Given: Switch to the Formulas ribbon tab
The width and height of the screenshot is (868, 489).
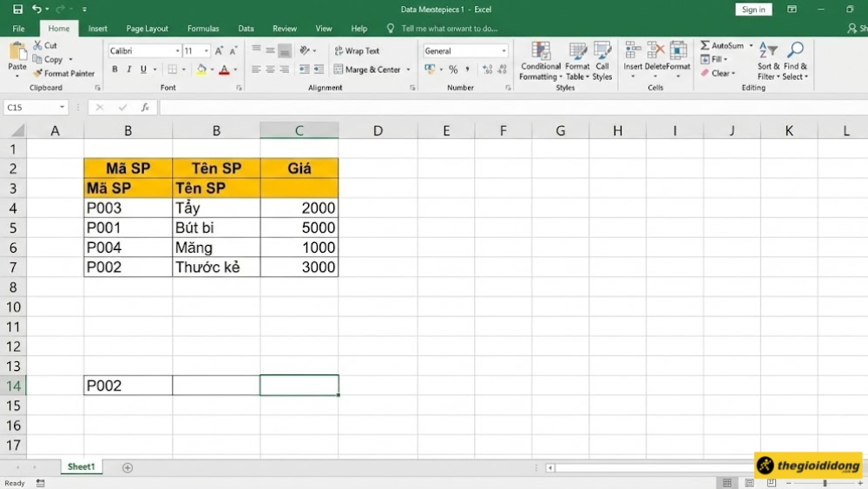Looking at the screenshot, I should [x=203, y=29].
